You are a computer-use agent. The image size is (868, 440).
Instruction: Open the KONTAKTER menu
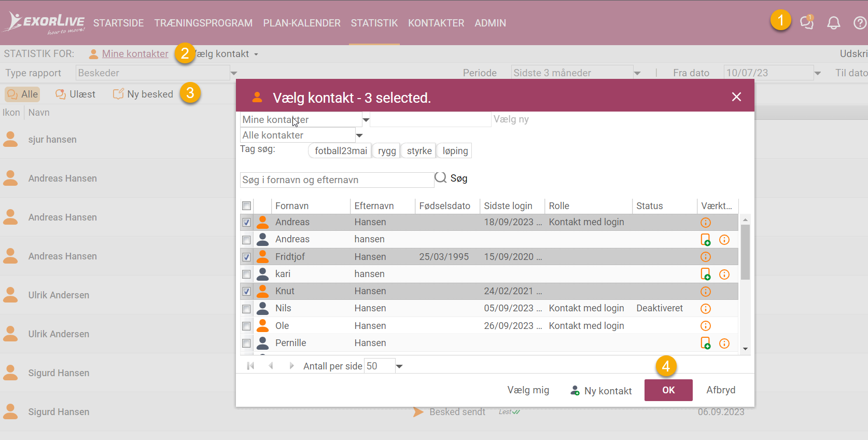[x=436, y=23]
